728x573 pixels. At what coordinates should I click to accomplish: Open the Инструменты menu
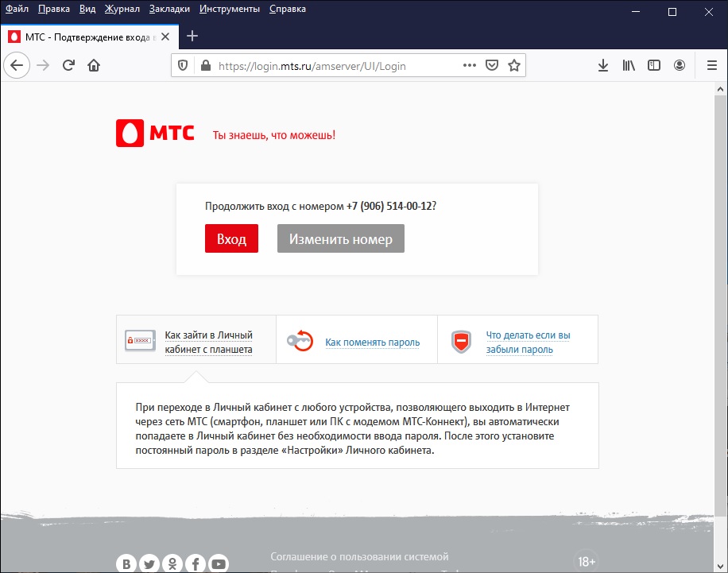[230, 9]
